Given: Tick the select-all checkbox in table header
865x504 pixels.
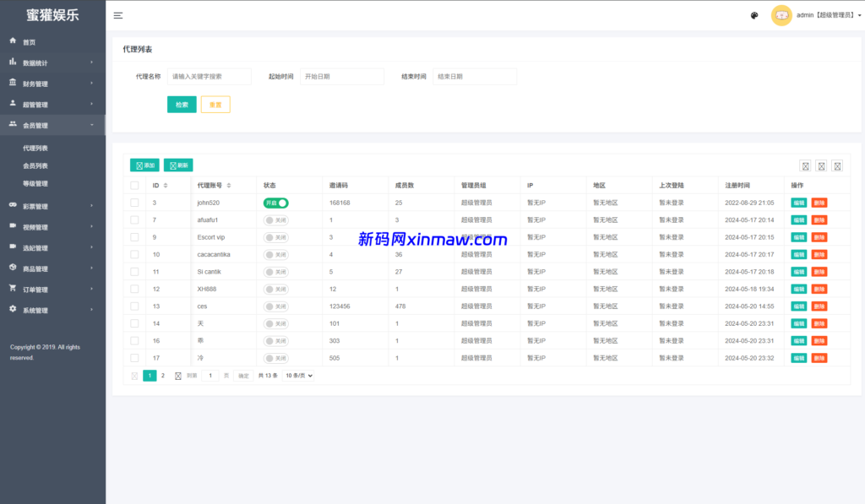Looking at the screenshot, I should [134, 186].
